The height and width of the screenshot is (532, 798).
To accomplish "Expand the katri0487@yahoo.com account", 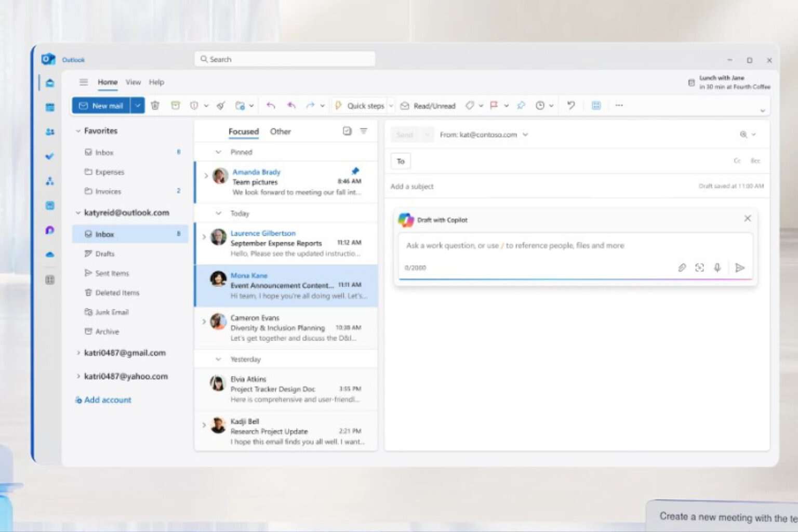I will 78,376.
